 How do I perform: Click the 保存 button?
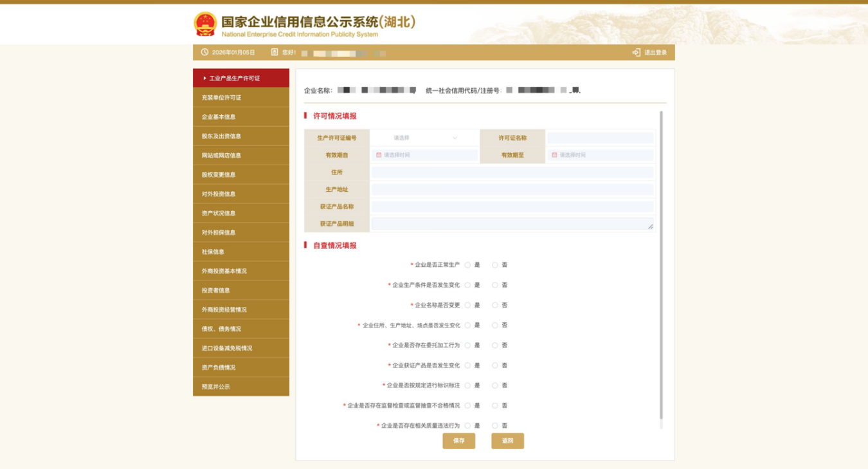click(458, 441)
